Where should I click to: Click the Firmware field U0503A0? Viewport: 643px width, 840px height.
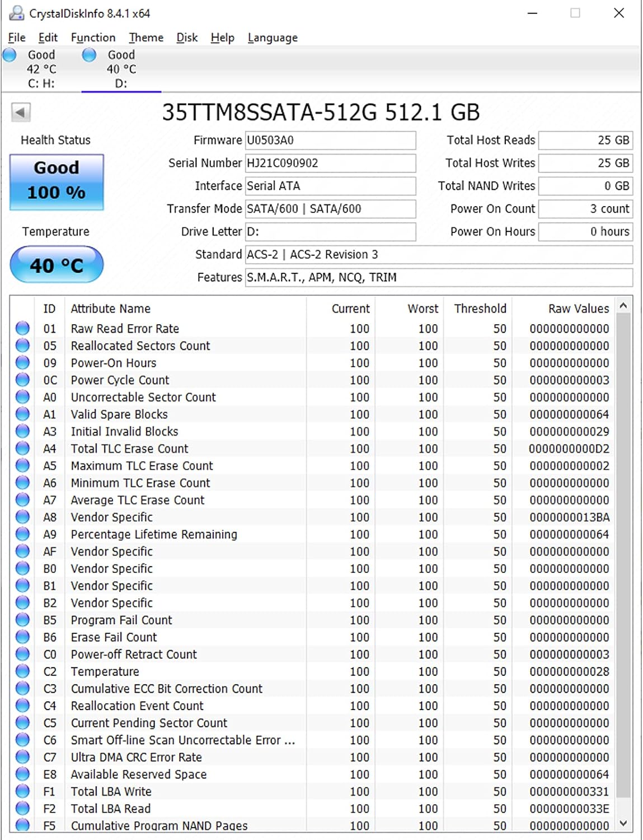(330, 140)
